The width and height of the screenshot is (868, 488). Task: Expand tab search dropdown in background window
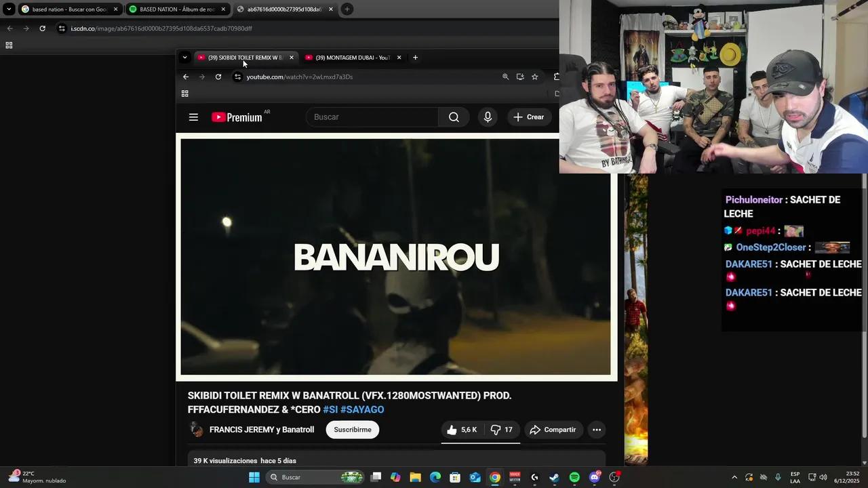(x=9, y=9)
